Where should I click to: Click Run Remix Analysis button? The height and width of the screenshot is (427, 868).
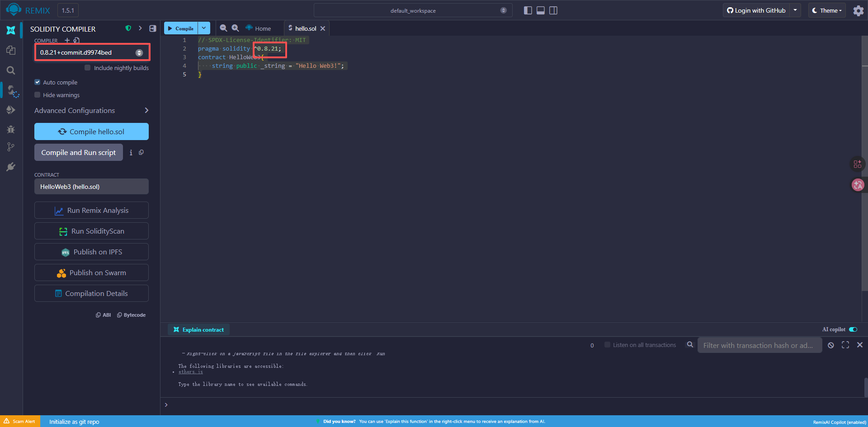(x=91, y=210)
